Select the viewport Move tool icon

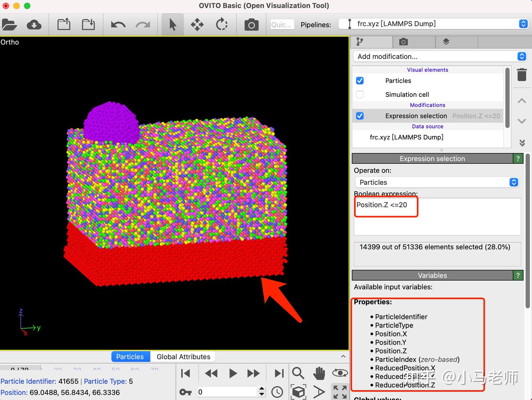(197, 25)
